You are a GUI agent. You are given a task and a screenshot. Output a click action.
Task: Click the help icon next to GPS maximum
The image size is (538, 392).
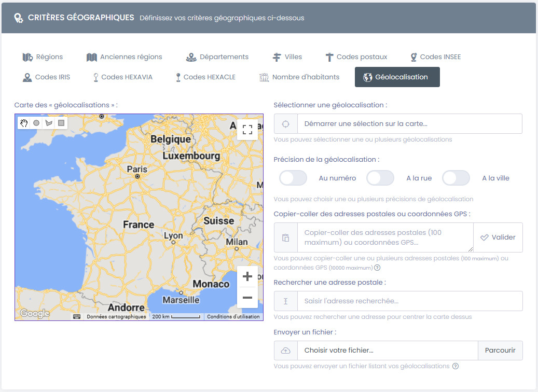[377, 268]
